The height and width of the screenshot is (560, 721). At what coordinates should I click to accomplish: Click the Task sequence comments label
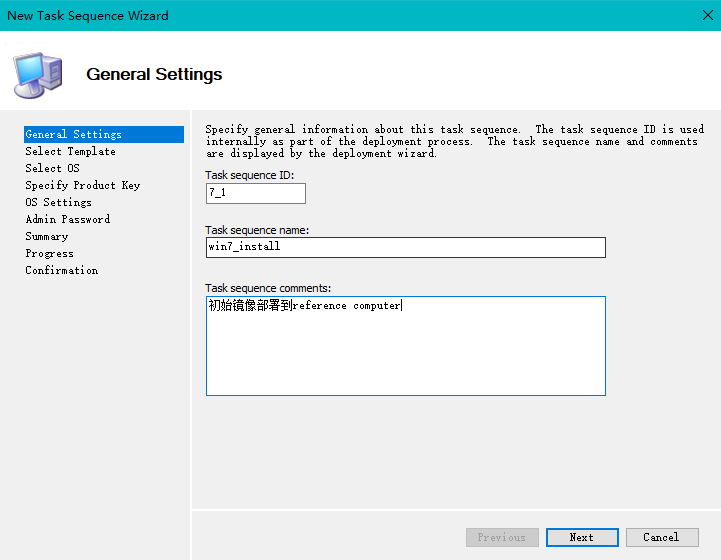pos(268,288)
